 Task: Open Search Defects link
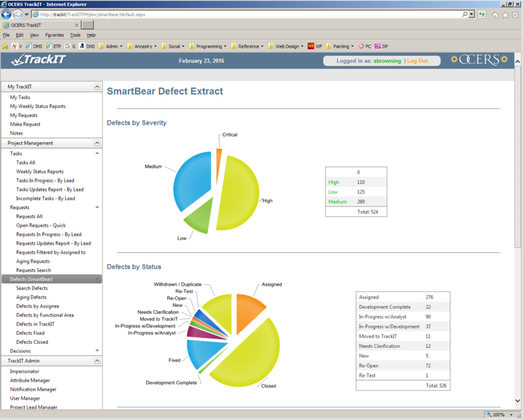[32, 288]
